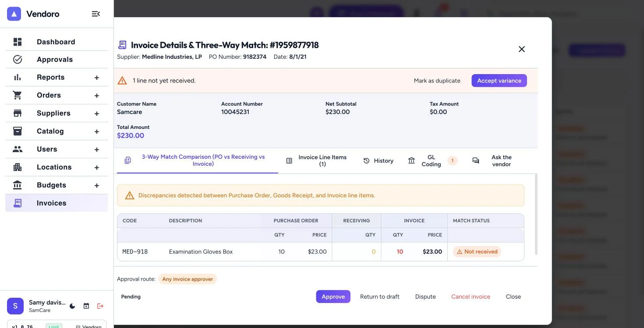The image size is (644, 328).
Task: Click the purple total amount $230.00
Action: click(x=131, y=135)
